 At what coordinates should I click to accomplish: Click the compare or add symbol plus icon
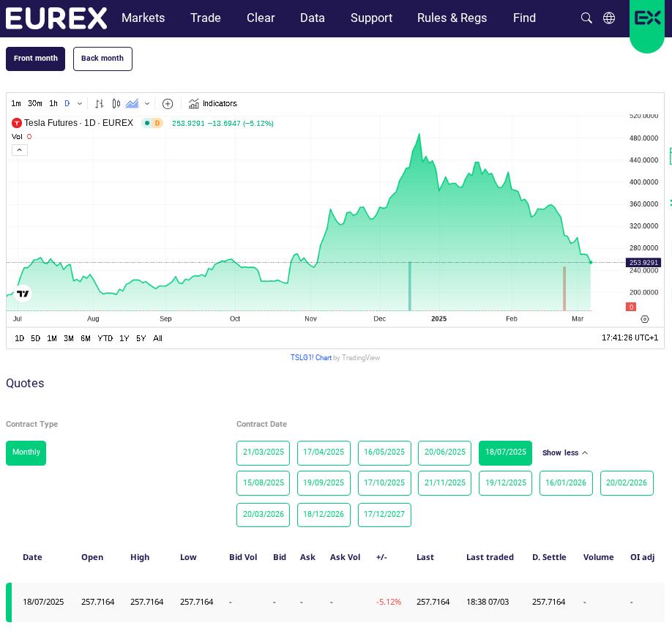pyautogui.click(x=168, y=104)
